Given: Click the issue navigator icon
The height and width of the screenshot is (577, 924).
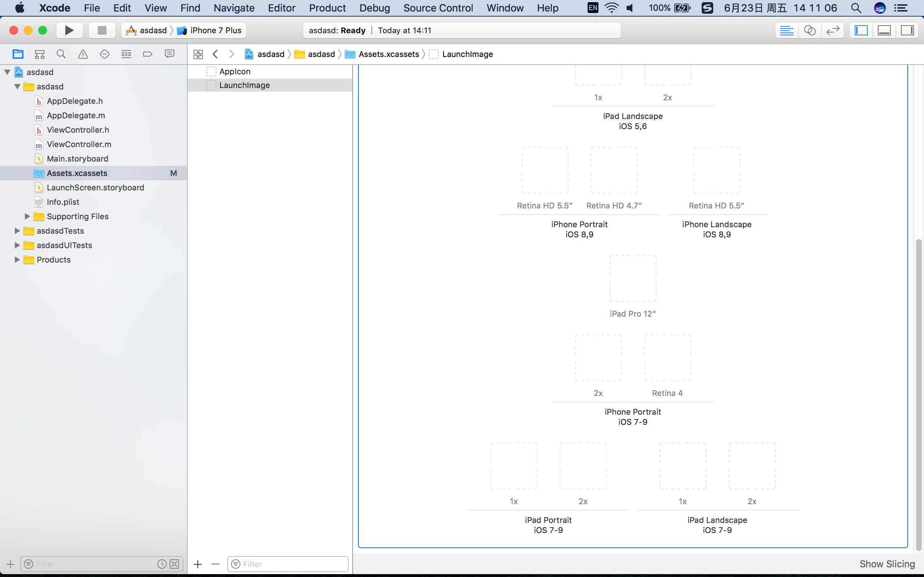Looking at the screenshot, I should point(82,54).
